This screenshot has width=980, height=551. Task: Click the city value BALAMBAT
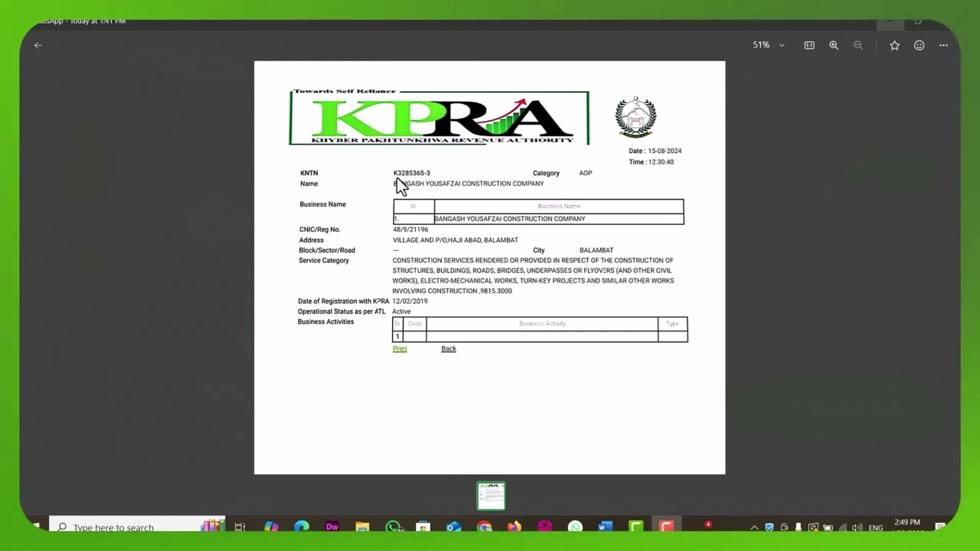tap(596, 250)
